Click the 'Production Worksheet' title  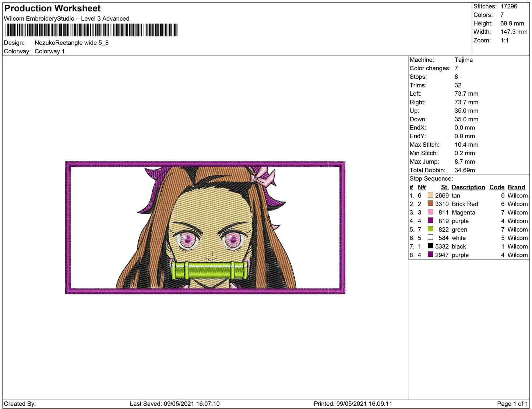(x=52, y=8)
